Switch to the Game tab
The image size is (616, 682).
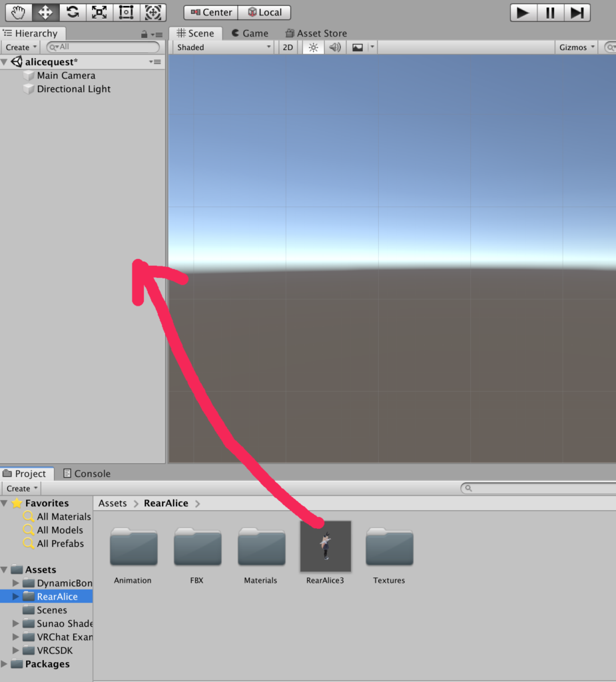[250, 33]
